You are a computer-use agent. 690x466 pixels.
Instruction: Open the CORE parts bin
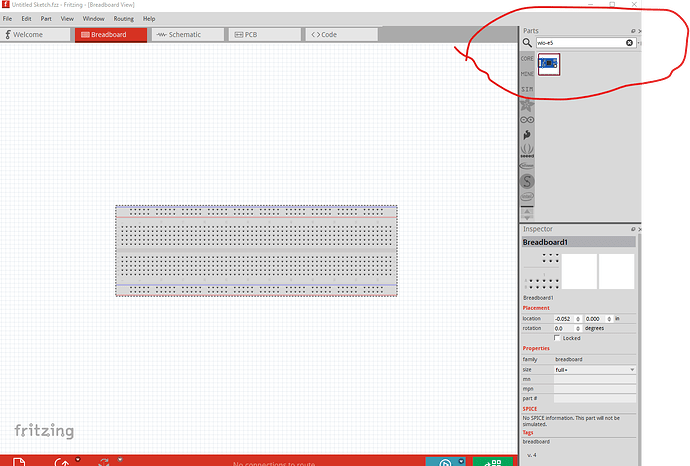(527, 59)
